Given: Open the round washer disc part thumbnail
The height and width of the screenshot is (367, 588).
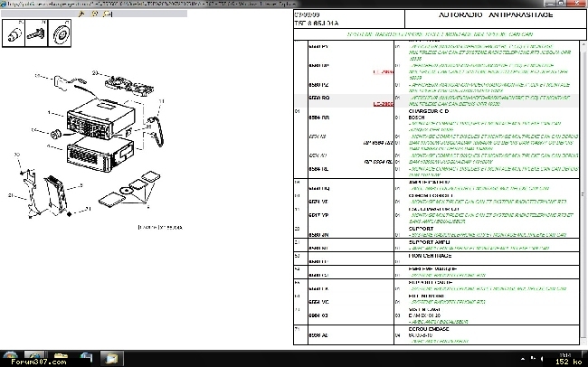Looking at the screenshot, I should pyautogui.click(x=60, y=33).
